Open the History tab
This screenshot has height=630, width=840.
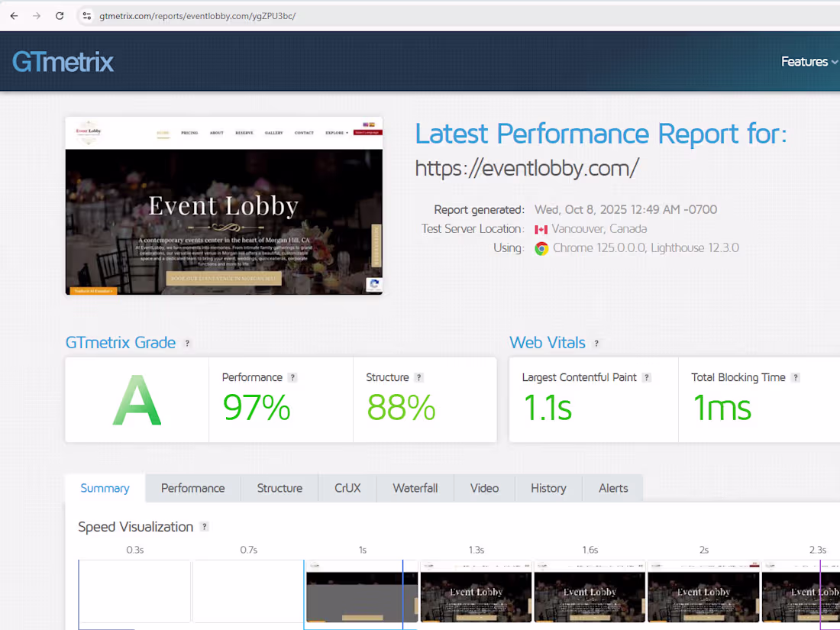[x=548, y=488]
